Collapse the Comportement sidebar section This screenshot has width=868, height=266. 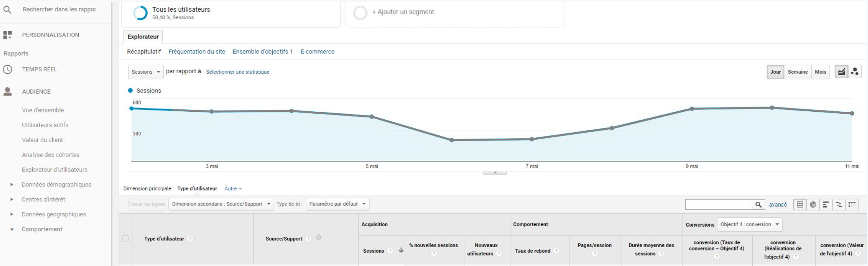pos(12,229)
